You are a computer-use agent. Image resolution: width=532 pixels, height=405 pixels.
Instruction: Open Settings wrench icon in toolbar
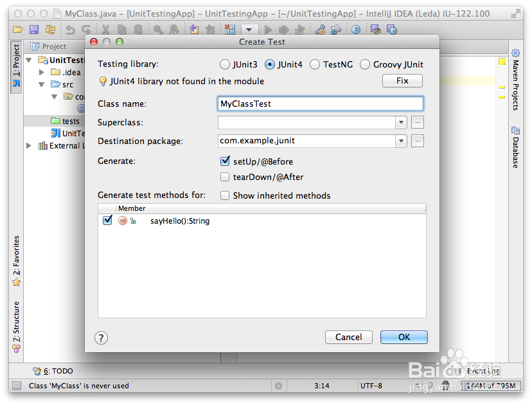[x=320, y=30]
